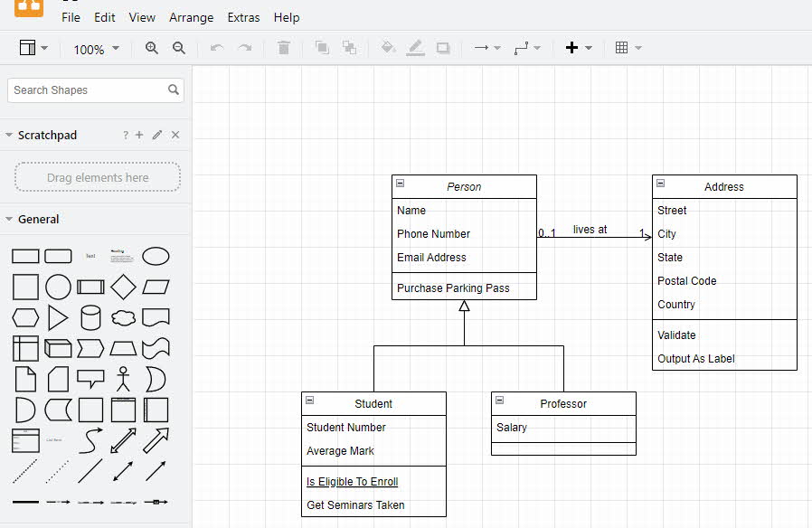Screen dimensions: 812x528
Task: Choose the Cloud shape in General
Action: pyautogui.click(x=123, y=317)
